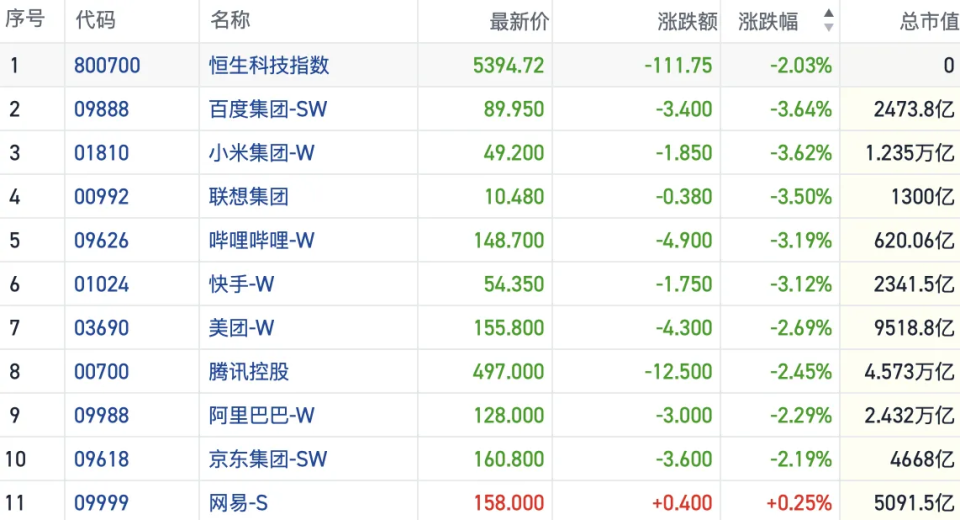Select market cap 2.432万亿
960x520 pixels.
point(910,415)
